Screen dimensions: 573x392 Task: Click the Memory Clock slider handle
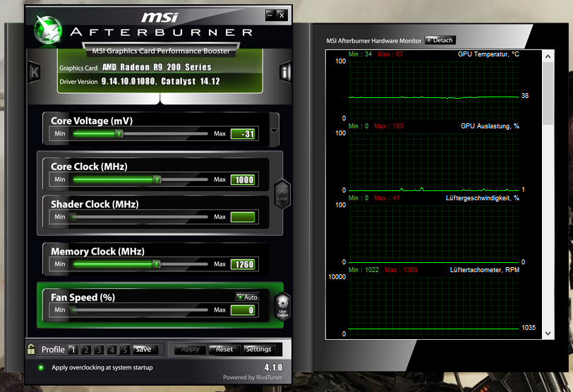[157, 264]
